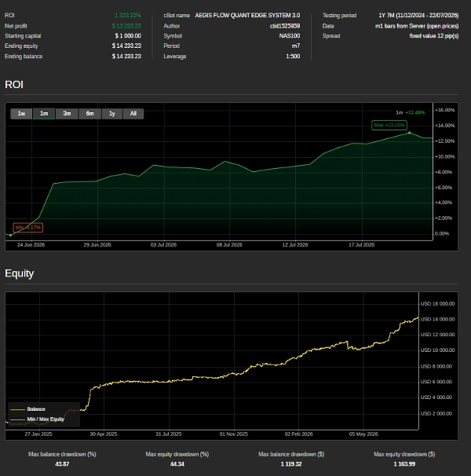The width and height of the screenshot is (471, 476).
Task: Select the 1m ROI range button
Action: click(x=44, y=114)
